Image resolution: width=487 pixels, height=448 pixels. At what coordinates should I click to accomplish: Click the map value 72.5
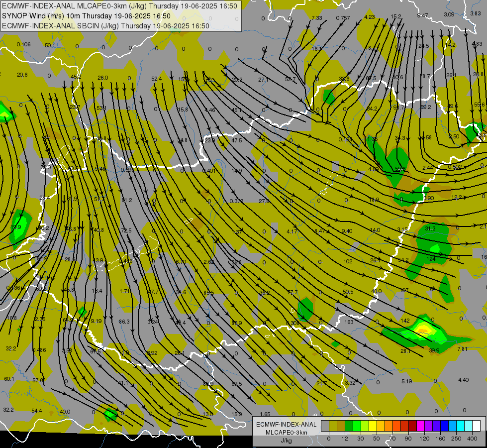tap(126, 230)
